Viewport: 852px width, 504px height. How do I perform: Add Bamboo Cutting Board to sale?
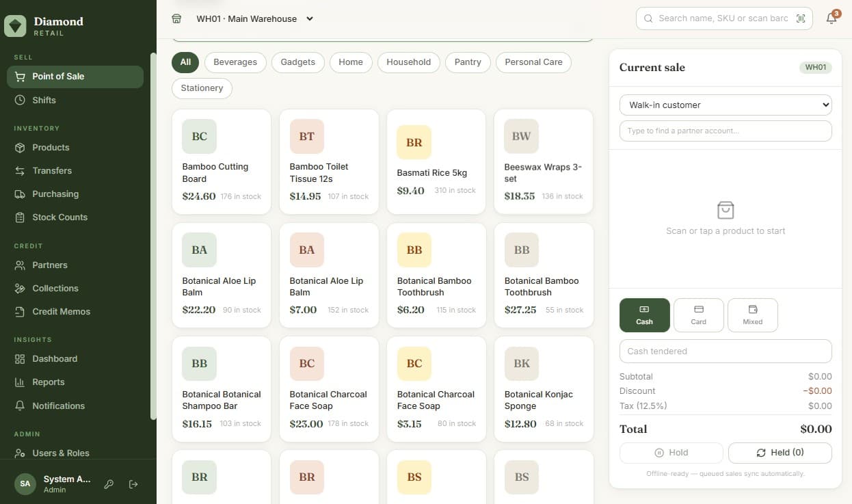pyautogui.click(x=222, y=161)
